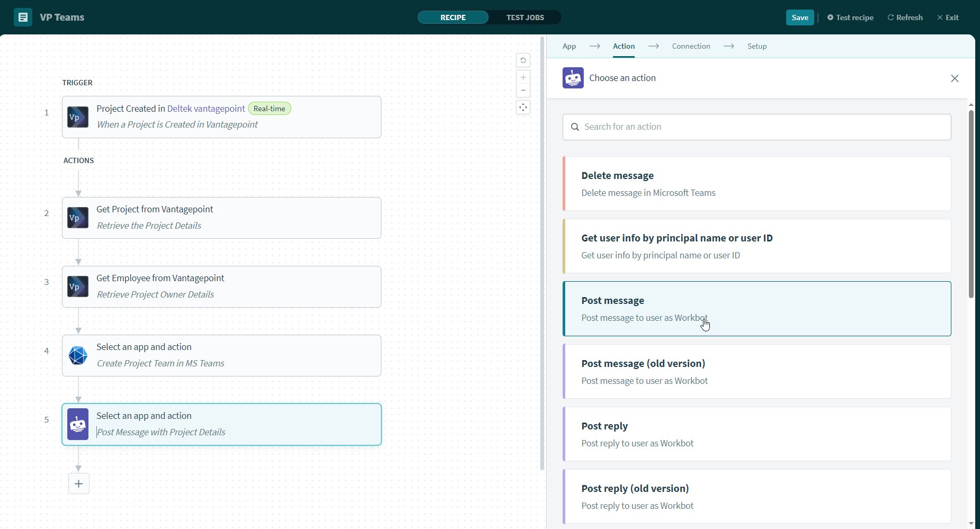This screenshot has height=529, width=980.
Task: Close the Choose an action panel
Action: point(955,78)
